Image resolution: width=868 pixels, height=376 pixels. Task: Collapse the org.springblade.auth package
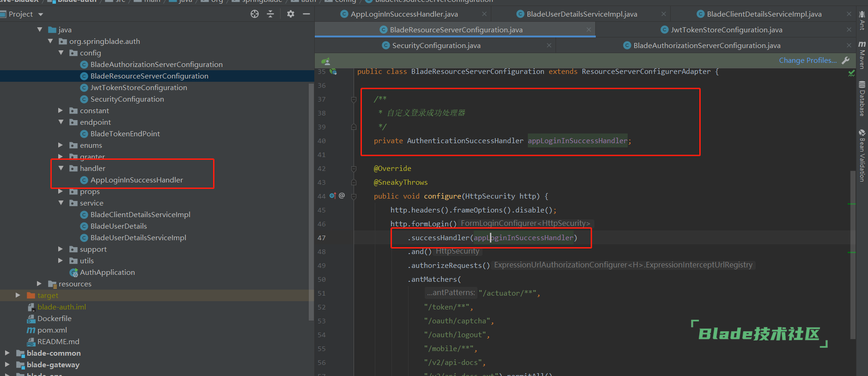50,41
